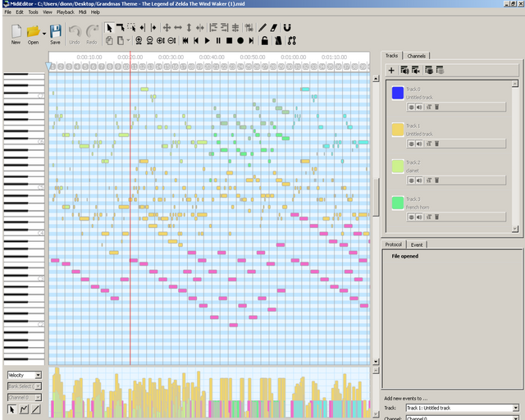Open the Midi menu
Image resolution: width=525 pixels, height=420 pixels.
tap(82, 12)
